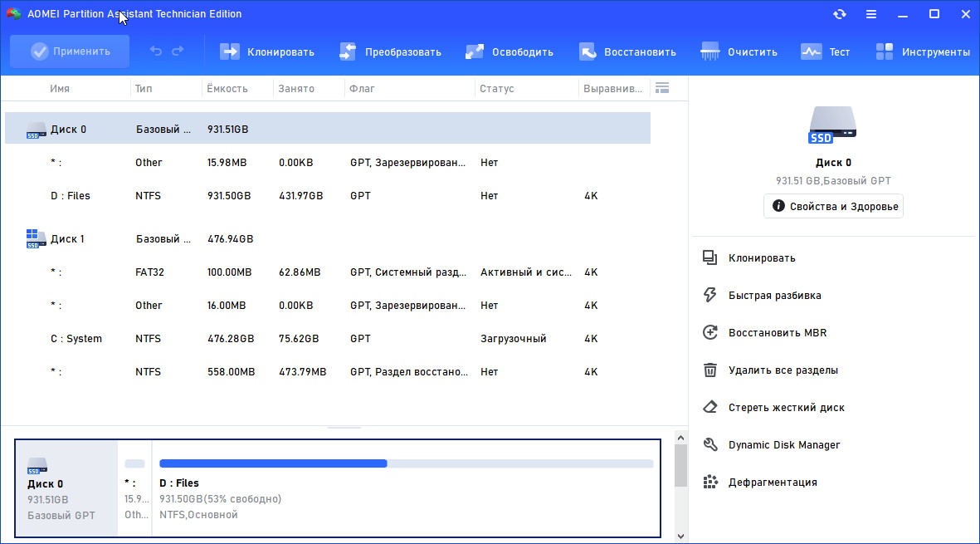Select the C : System partition row
980x544 pixels.
pos(328,338)
